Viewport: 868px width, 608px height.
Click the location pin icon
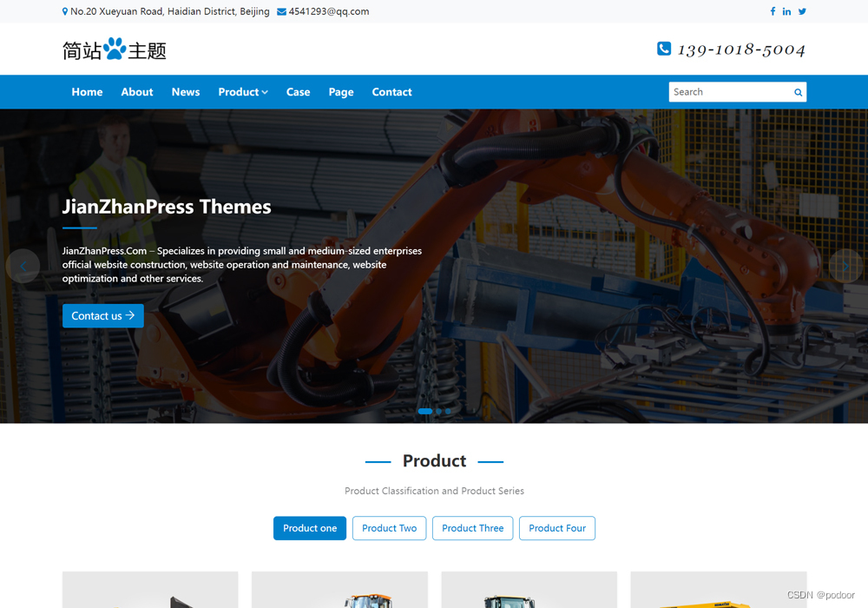tap(65, 11)
